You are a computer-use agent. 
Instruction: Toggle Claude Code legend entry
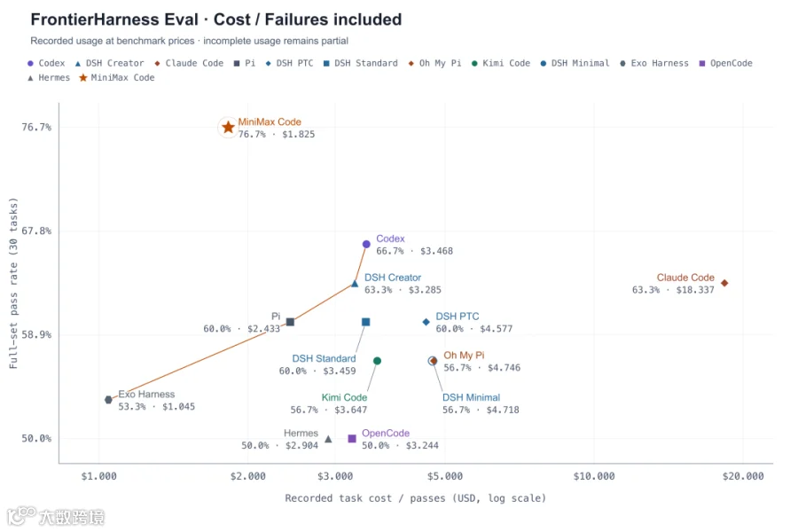(x=189, y=63)
